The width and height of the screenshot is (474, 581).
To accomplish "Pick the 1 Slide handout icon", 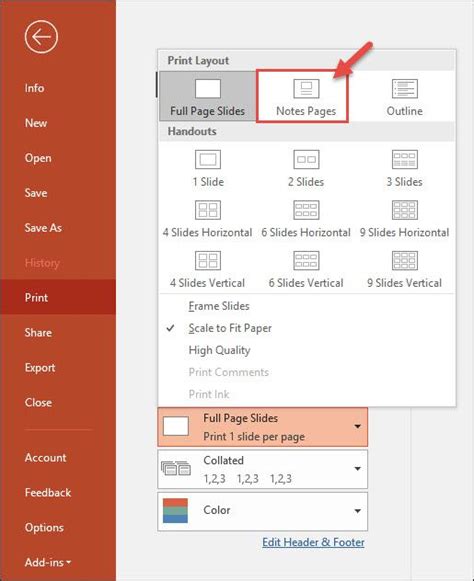I will tap(208, 159).
